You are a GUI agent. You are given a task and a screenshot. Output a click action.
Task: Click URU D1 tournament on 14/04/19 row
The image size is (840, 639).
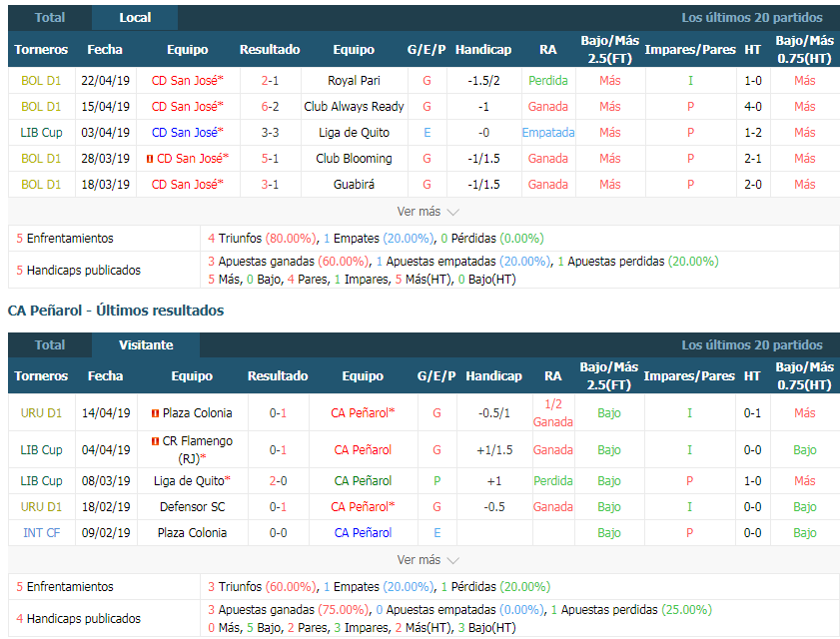click(x=41, y=413)
